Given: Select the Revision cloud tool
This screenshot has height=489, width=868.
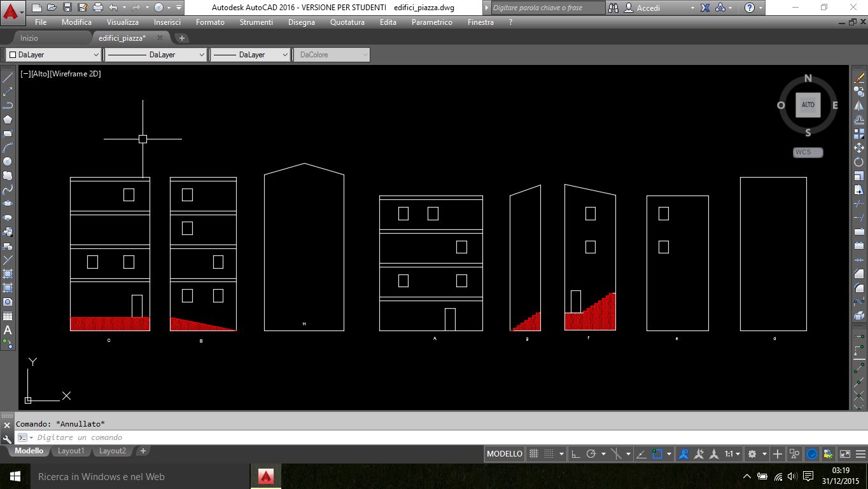Looking at the screenshot, I should [8, 176].
